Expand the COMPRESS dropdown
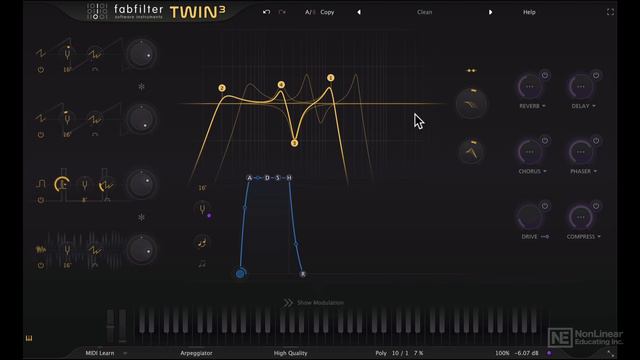The image size is (640, 360). (583, 237)
